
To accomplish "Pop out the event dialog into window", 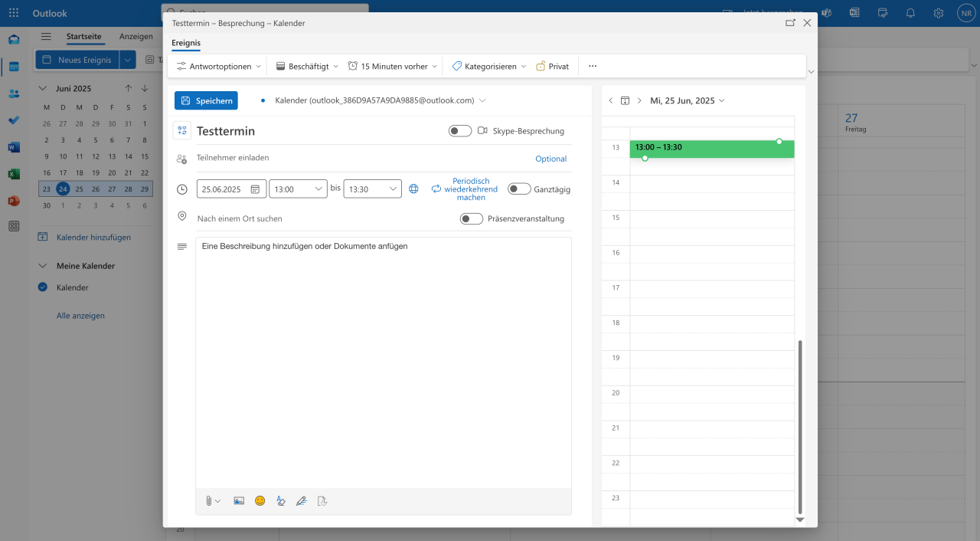I will click(790, 23).
